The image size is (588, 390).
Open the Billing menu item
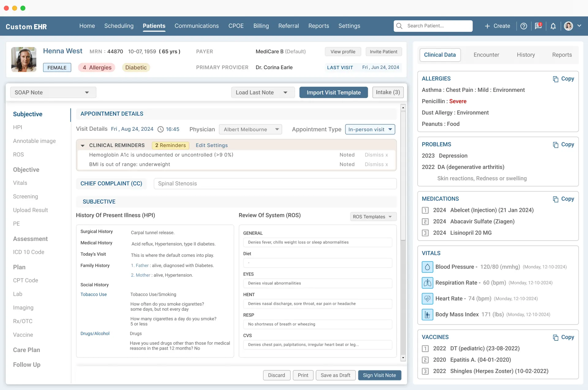pyautogui.click(x=261, y=26)
